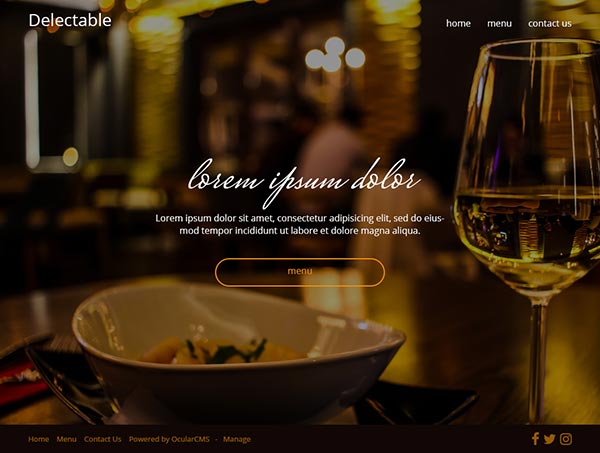Open contact us in top navigation
The height and width of the screenshot is (453, 600).
coord(549,23)
